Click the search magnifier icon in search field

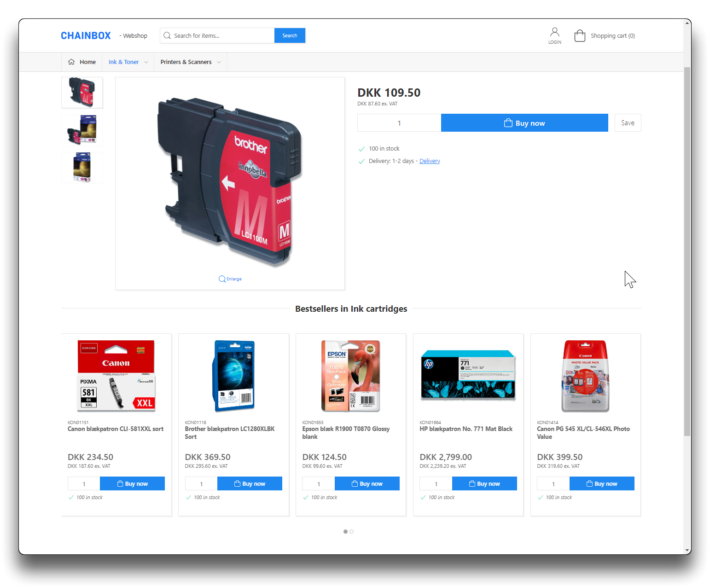[x=167, y=35]
